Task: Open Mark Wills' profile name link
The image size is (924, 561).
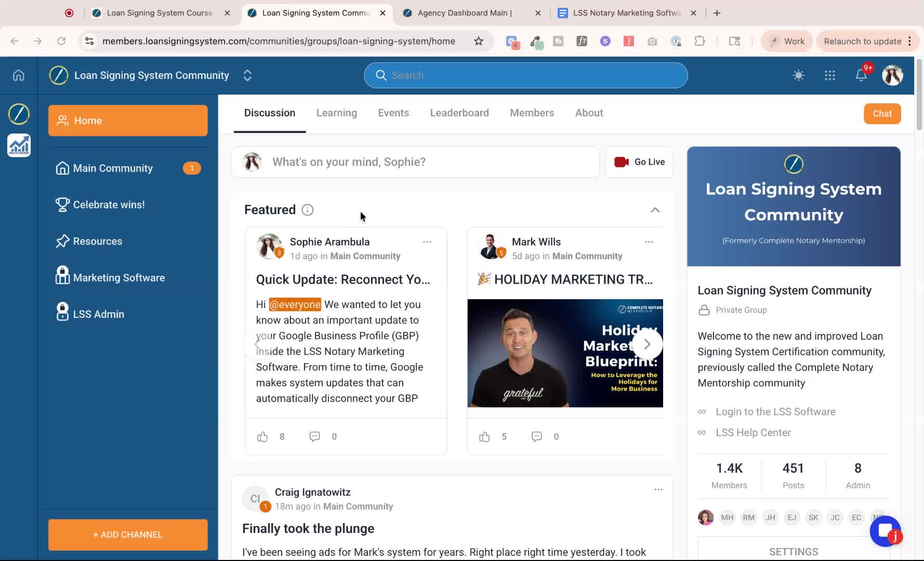Action: point(536,242)
